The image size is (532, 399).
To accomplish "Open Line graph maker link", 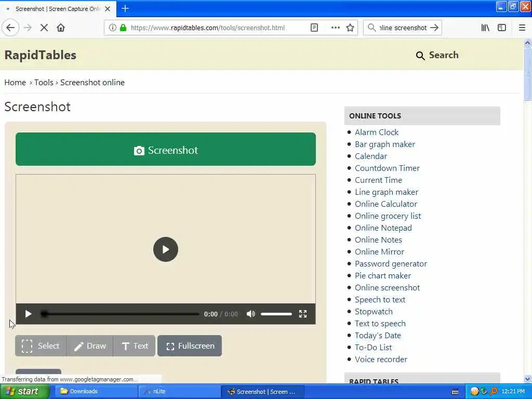I will pyautogui.click(x=387, y=192).
